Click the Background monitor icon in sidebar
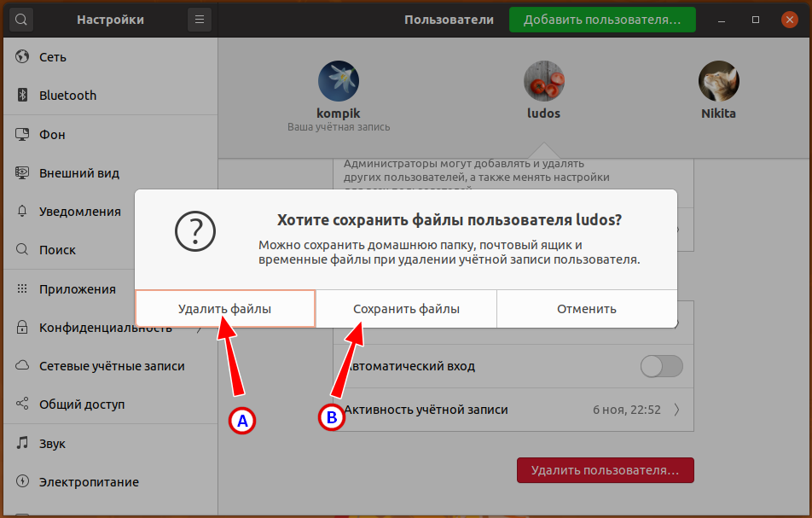 (x=22, y=135)
